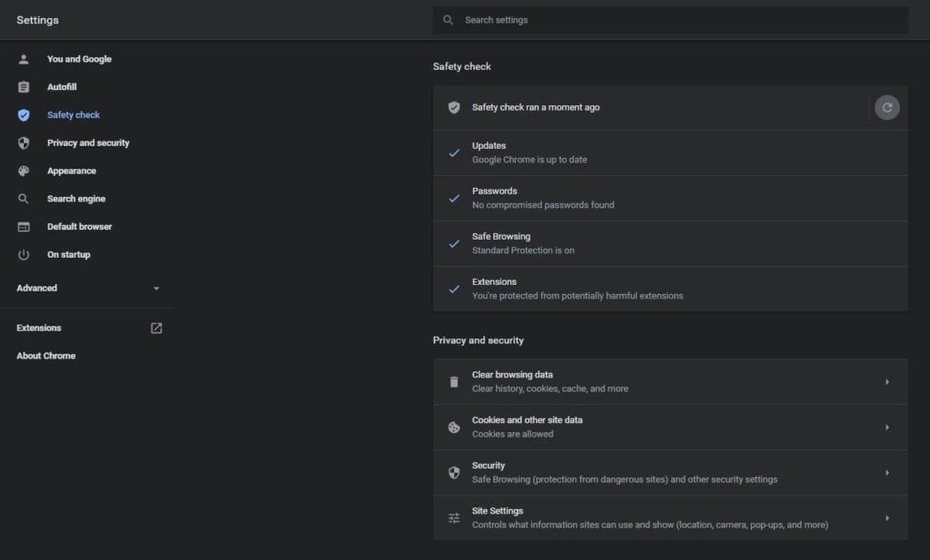930x560 pixels.
Task: Click "Safety check ran a moment ago" text
Action: point(536,107)
